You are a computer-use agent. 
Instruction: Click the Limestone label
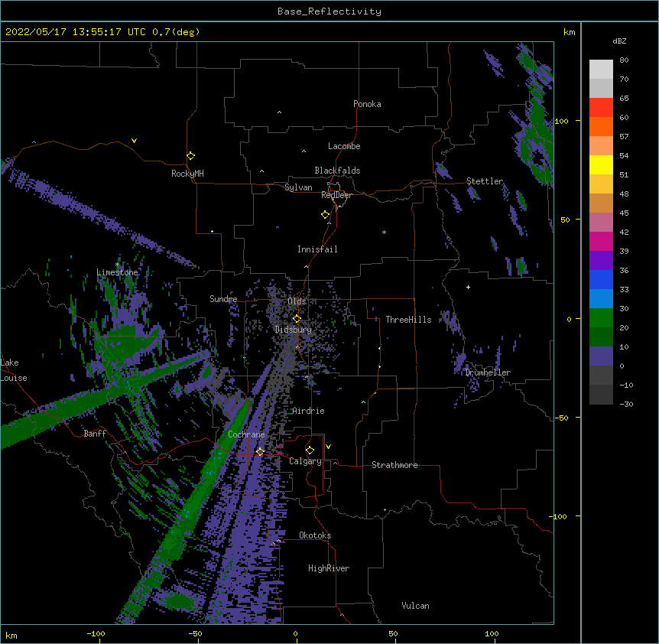[117, 272]
